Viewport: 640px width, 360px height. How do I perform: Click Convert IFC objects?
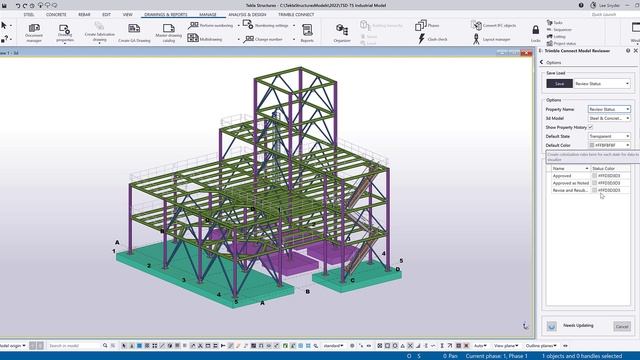pos(493,25)
